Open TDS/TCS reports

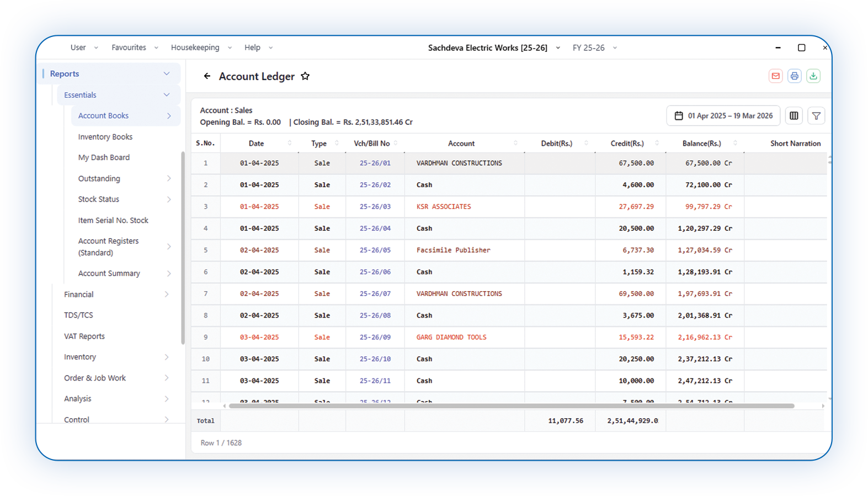(x=78, y=315)
